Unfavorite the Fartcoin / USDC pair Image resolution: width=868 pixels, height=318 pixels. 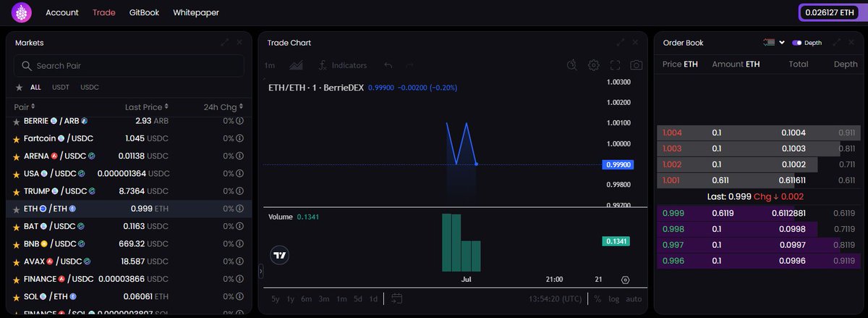pos(18,138)
